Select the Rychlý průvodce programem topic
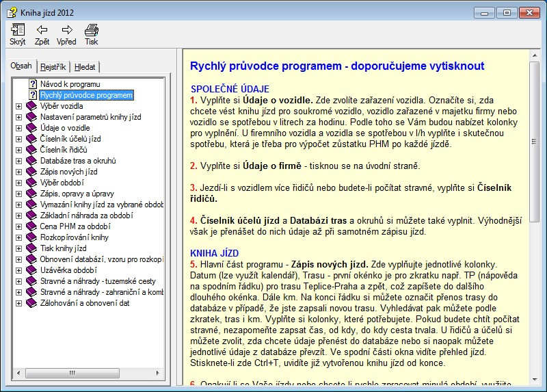Viewport: 547px width, 392px height. [86, 95]
